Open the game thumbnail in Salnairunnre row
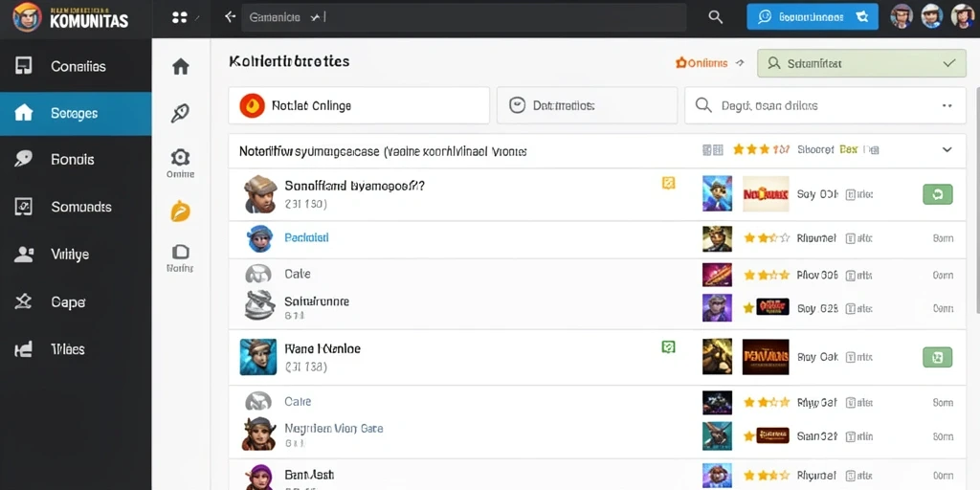 click(717, 307)
